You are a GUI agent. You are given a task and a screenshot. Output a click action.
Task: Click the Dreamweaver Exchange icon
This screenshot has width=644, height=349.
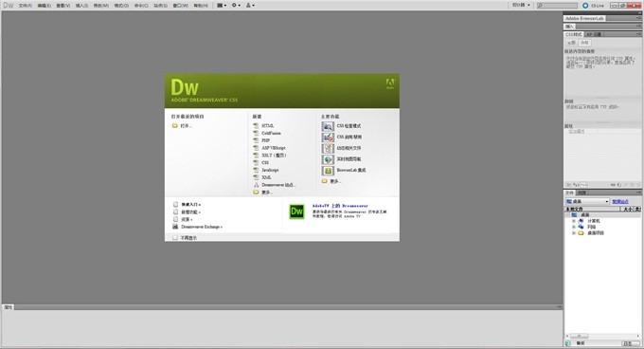point(175,227)
